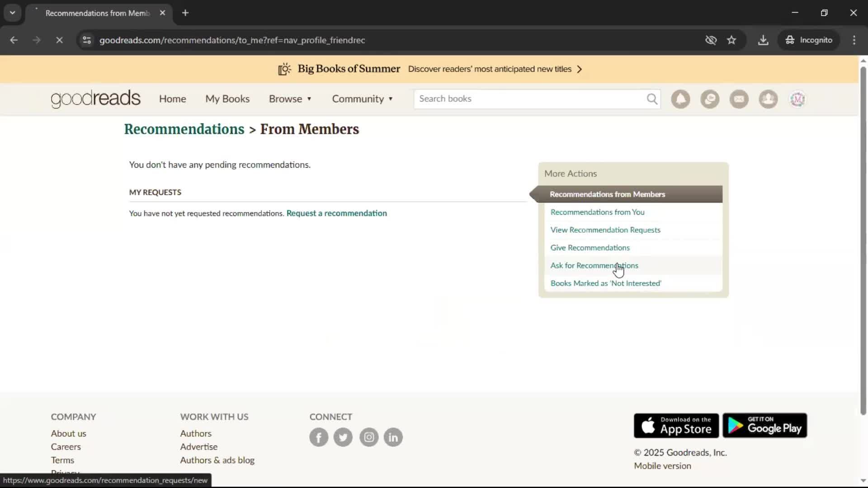Image resolution: width=868 pixels, height=488 pixels.
Task: Open browser downloads icon
Action: tap(763, 40)
